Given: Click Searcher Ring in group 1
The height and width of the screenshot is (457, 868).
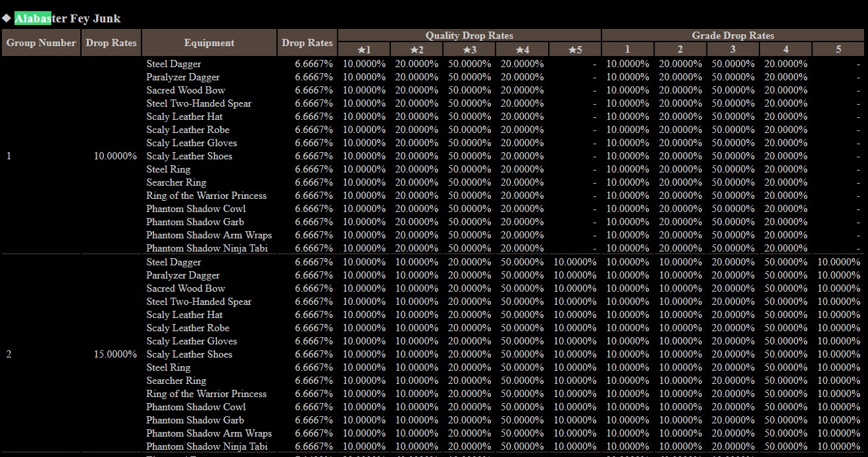Looking at the screenshot, I should pyautogui.click(x=176, y=182).
